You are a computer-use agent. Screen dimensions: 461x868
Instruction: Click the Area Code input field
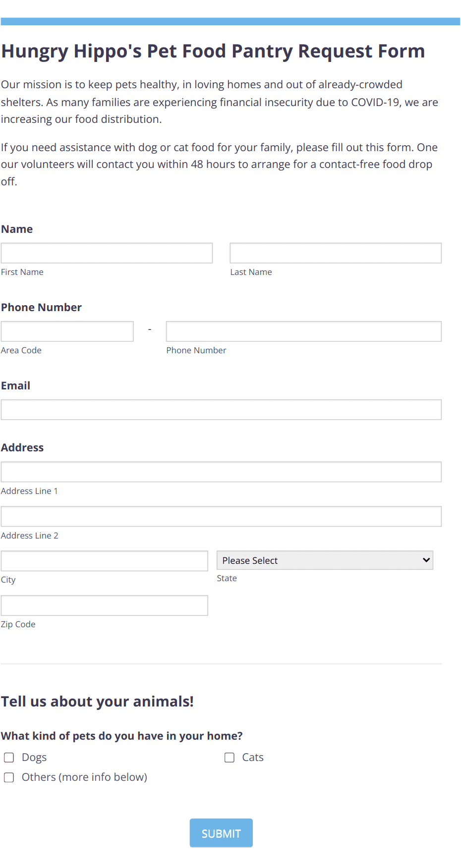tap(67, 331)
